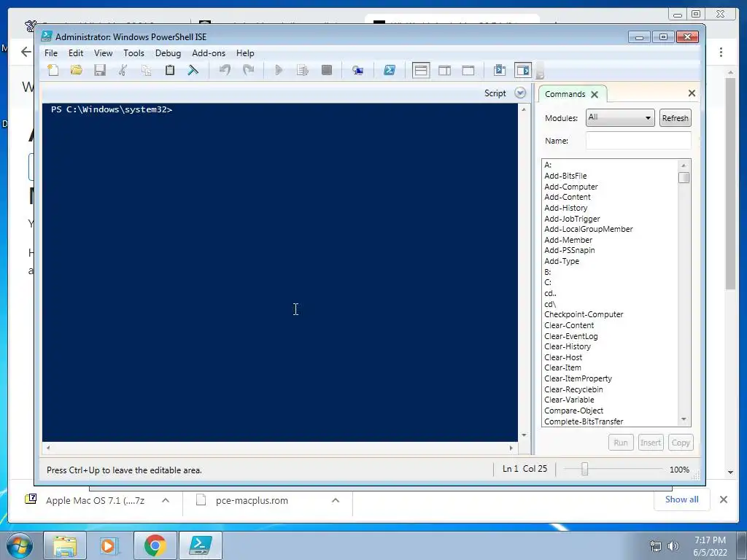Select Complete-BitsTransfer command
This screenshot has height=560, width=747.
click(584, 421)
